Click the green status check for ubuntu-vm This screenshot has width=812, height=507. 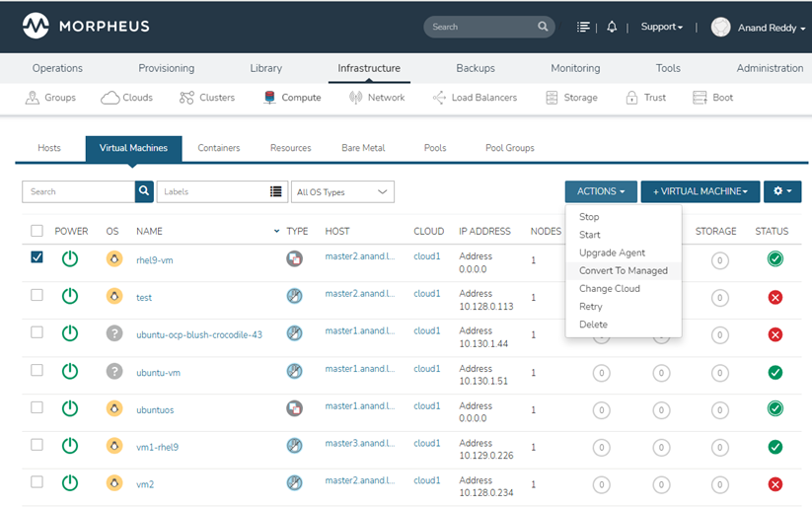(775, 372)
